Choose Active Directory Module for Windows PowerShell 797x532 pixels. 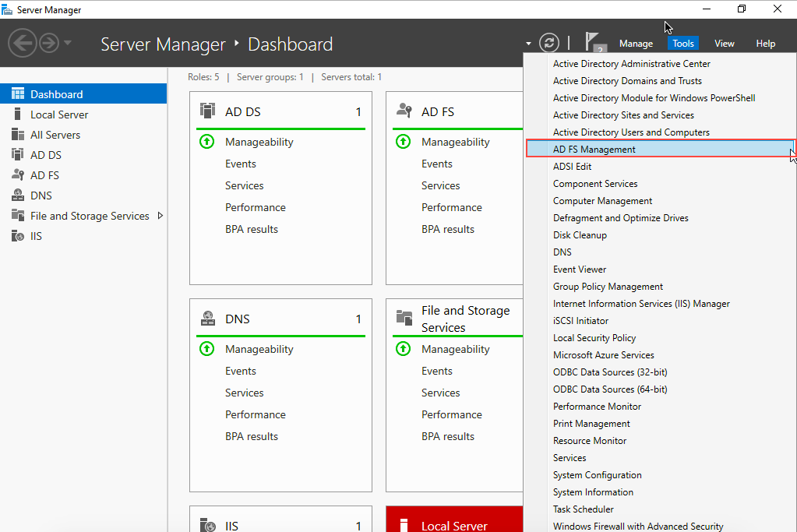point(654,98)
